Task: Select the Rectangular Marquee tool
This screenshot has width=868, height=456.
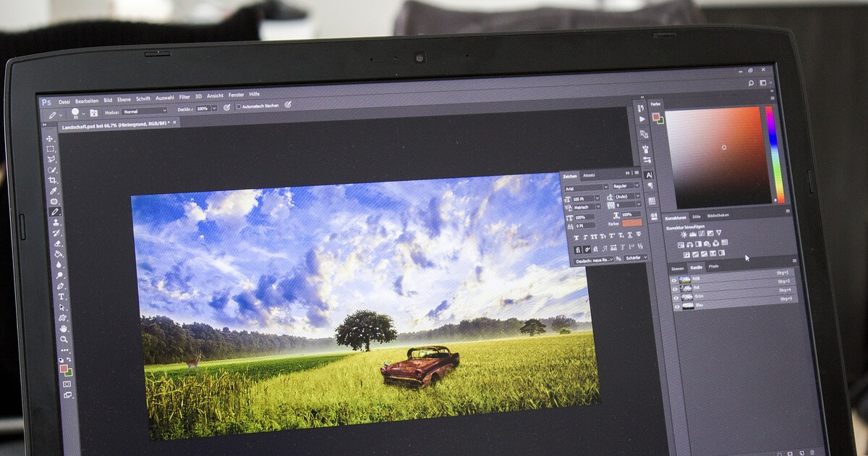Action: click(50, 148)
